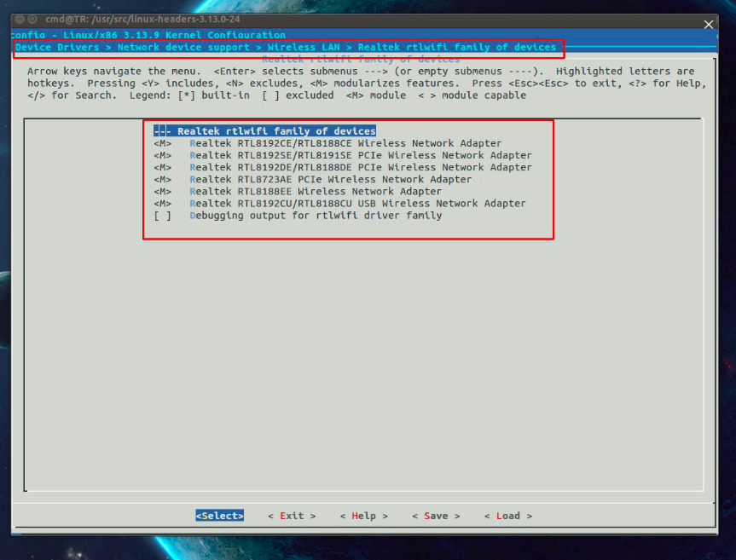The width and height of the screenshot is (736, 560).
Task: Activate the <Select> button
Action: point(220,516)
